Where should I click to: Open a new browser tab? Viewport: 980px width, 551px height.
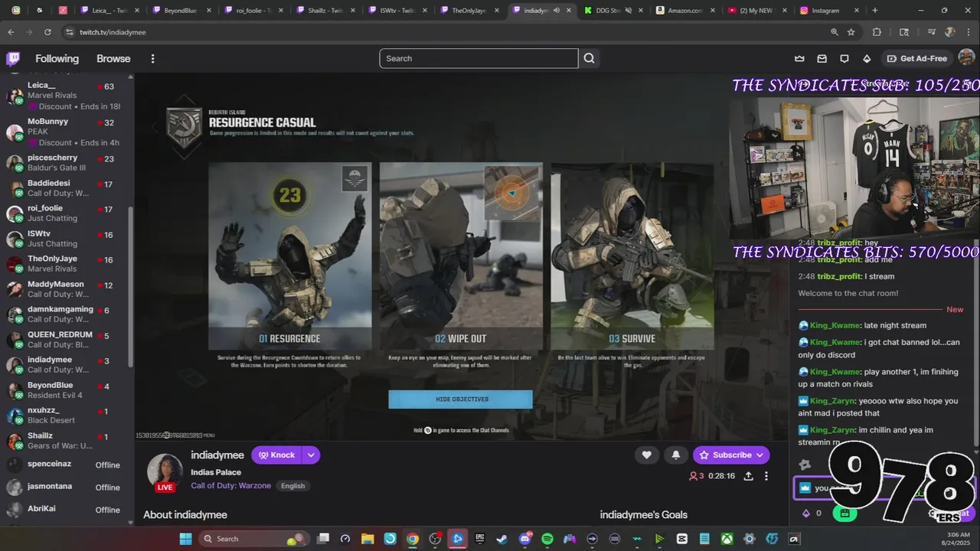pyautogui.click(x=875, y=11)
